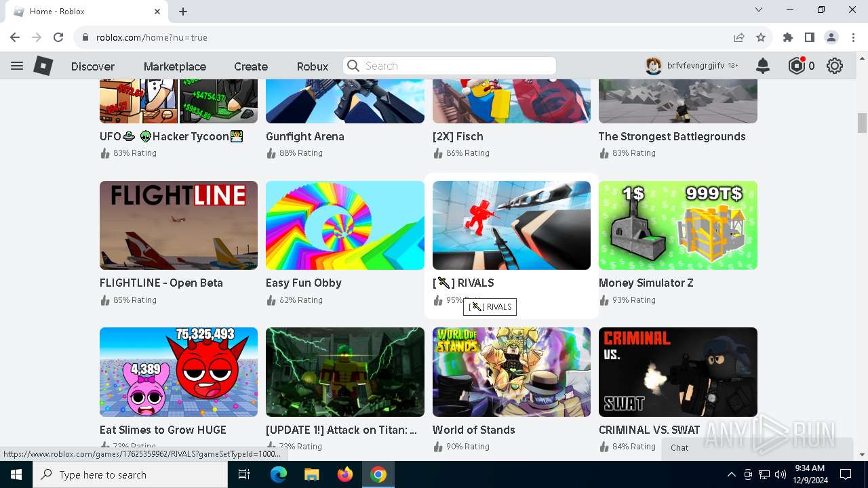Launch Microsoft Edge from taskbar
The width and height of the screenshot is (868, 488).
point(279,474)
